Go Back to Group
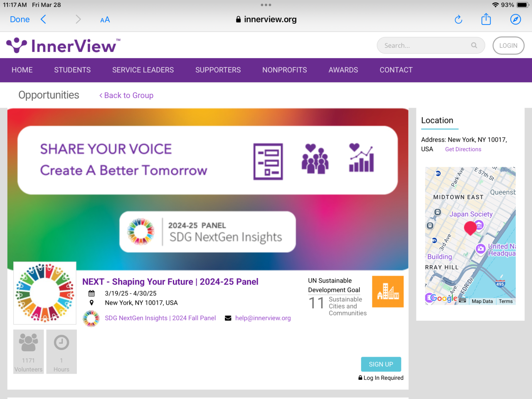The image size is (532, 399). pos(126,95)
